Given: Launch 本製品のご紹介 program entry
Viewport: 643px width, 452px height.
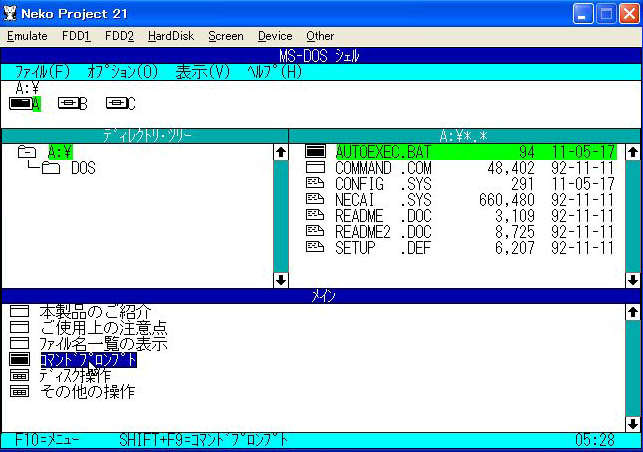Looking at the screenshot, I should pos(96,312).
